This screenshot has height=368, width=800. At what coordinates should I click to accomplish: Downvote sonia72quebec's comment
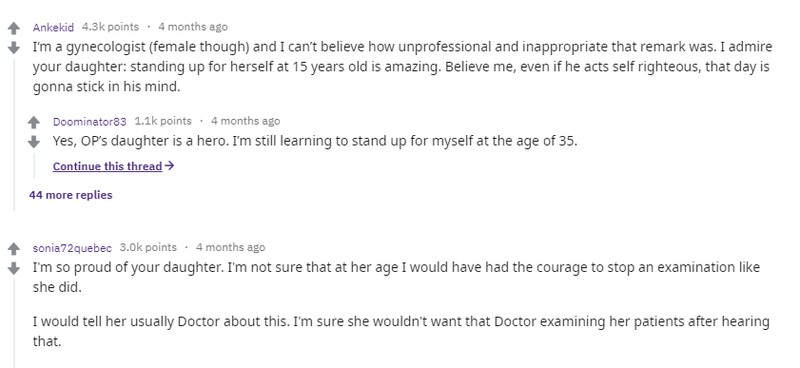click(14, 267)
